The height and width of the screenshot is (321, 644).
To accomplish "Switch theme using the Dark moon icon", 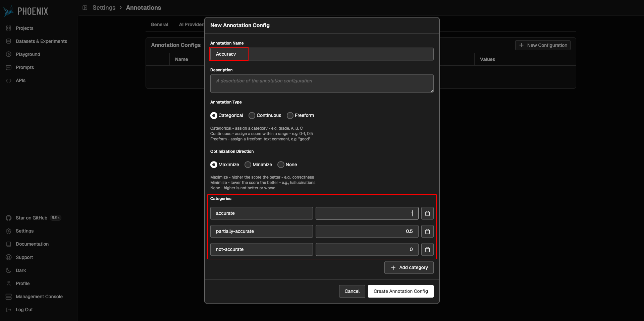I will pos(9,270).
